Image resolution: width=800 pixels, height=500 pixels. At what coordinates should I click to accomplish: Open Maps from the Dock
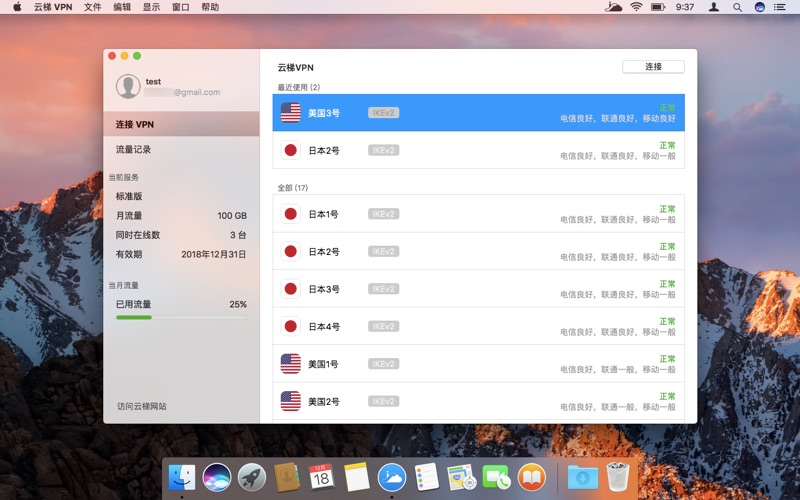(462, 478)
